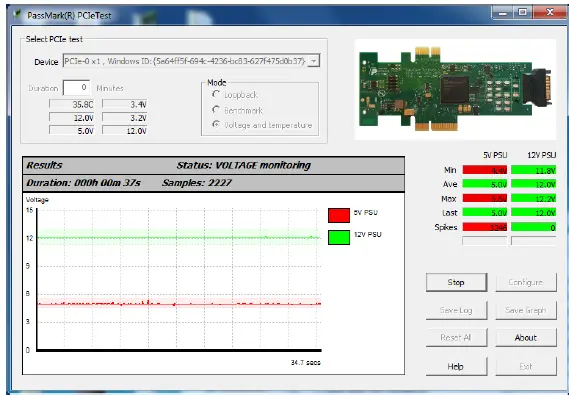The image size is (569, 395).
Task: Click the 5V PSU column header
Action: (x=495, y=155)
